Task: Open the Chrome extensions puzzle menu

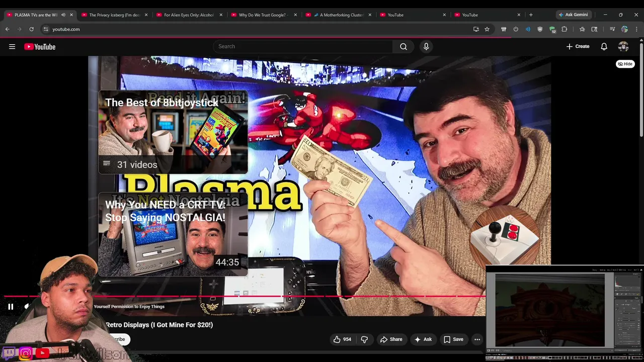Action: [565, 29]
